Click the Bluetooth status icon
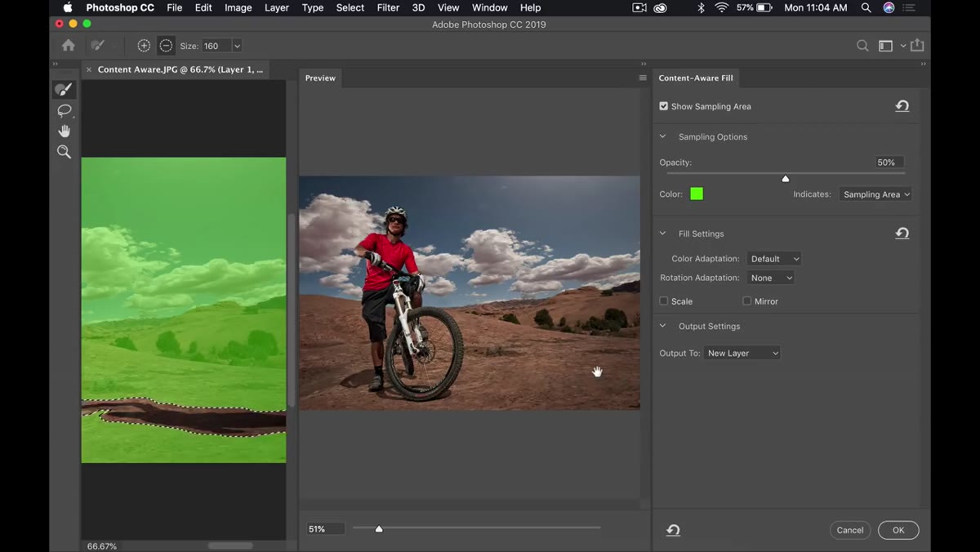This screenshot has width=980, height=552. click(x=701, y=7)
